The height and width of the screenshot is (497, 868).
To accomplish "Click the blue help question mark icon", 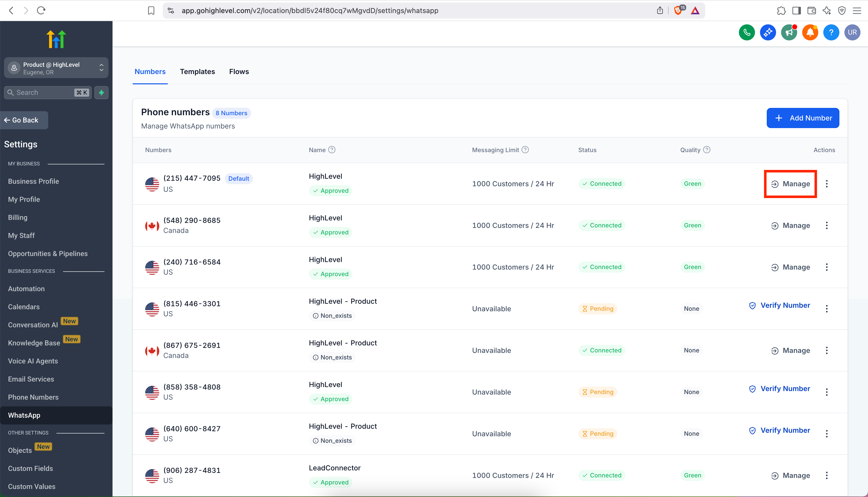I will [x=831, y=32].
